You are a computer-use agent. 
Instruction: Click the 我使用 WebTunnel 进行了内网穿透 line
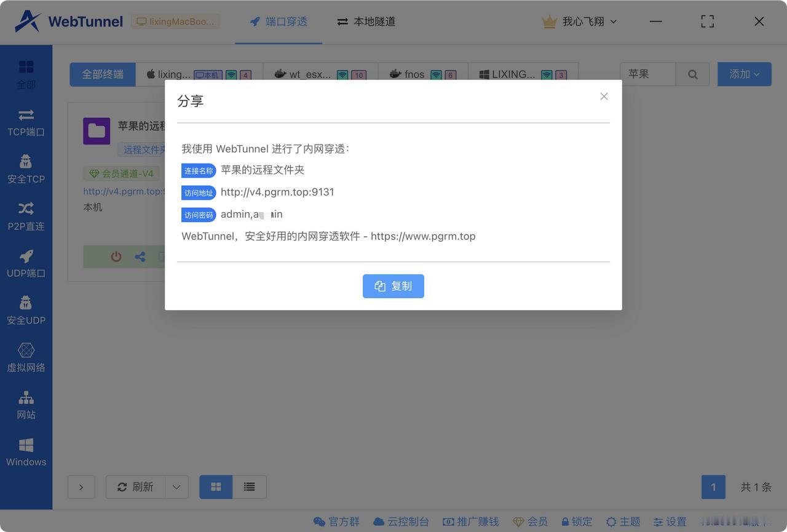tap(266, 149)
